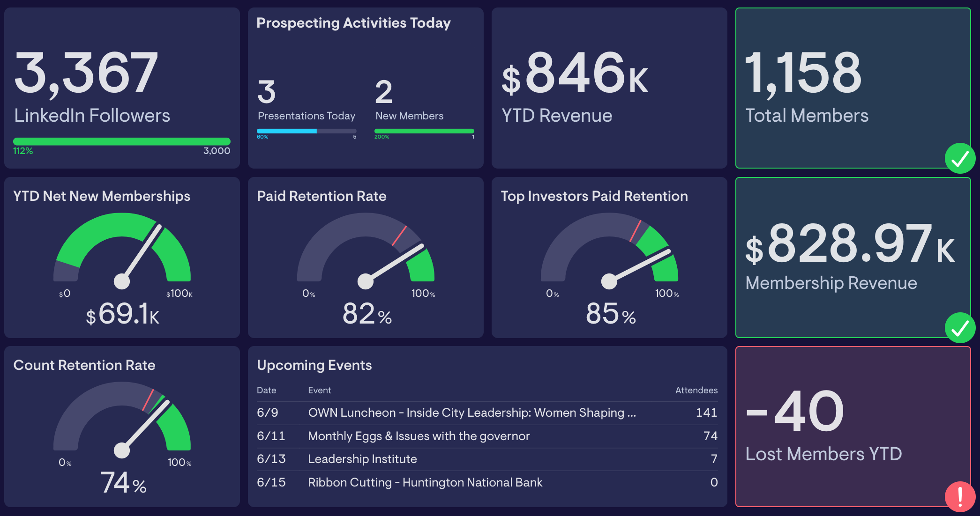Click the 85% retention value

click(611, 314)
